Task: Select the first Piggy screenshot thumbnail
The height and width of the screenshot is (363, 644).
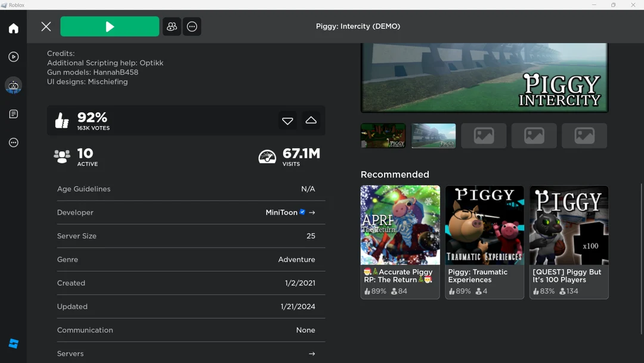Action: 383,136
